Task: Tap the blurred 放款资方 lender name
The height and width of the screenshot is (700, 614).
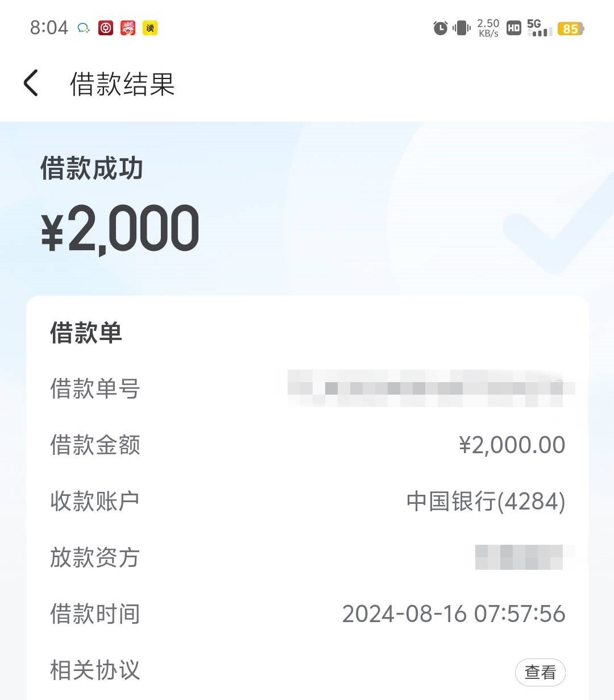Action: point(523,557)
